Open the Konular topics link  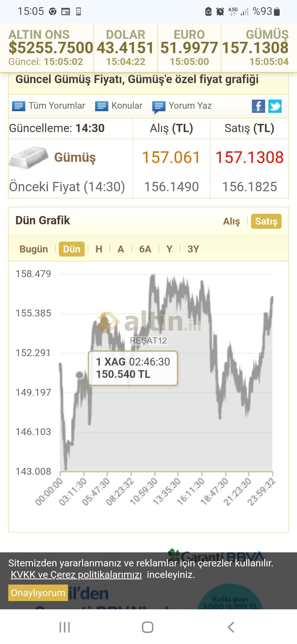(x=127, y=106)
